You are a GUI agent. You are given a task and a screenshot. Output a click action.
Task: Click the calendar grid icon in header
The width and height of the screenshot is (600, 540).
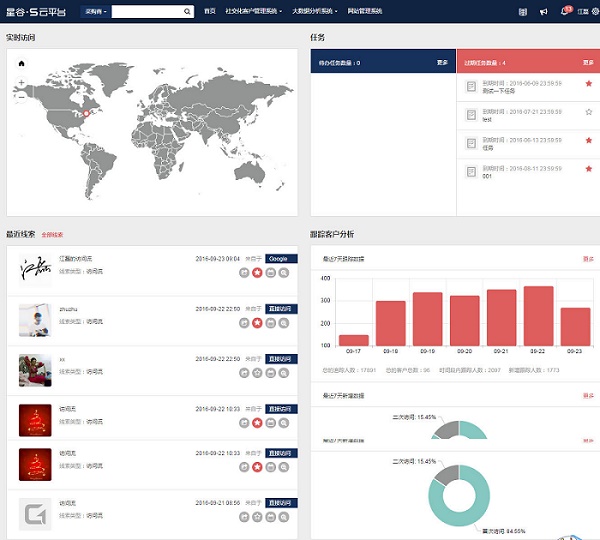coord(523,11)
